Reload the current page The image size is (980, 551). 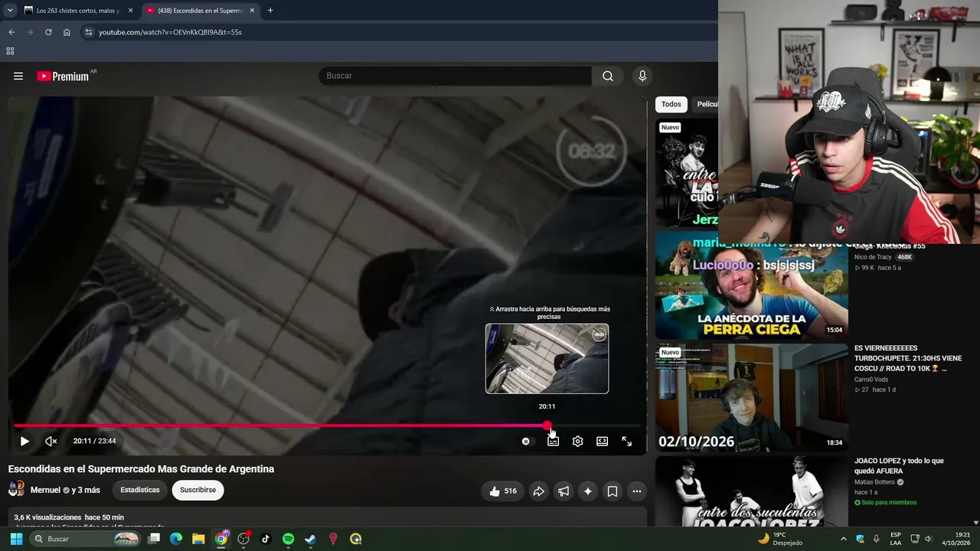point(48,32)
